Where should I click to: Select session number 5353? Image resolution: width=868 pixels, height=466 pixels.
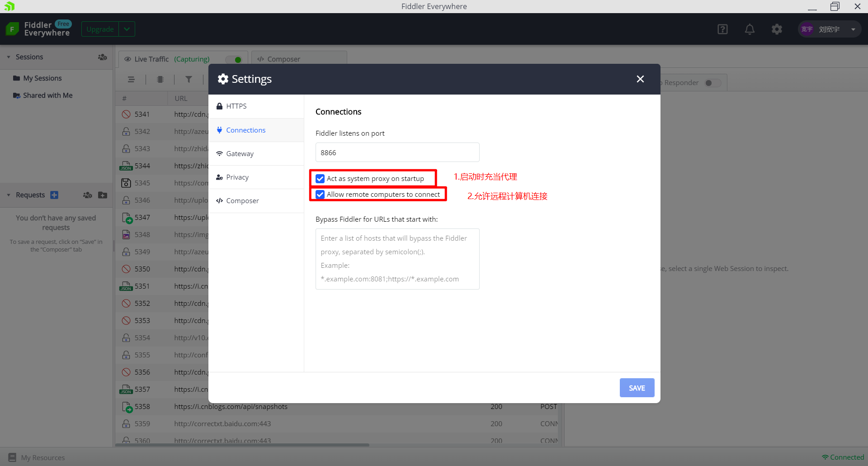pyautogui.click(x=142, y=320)
